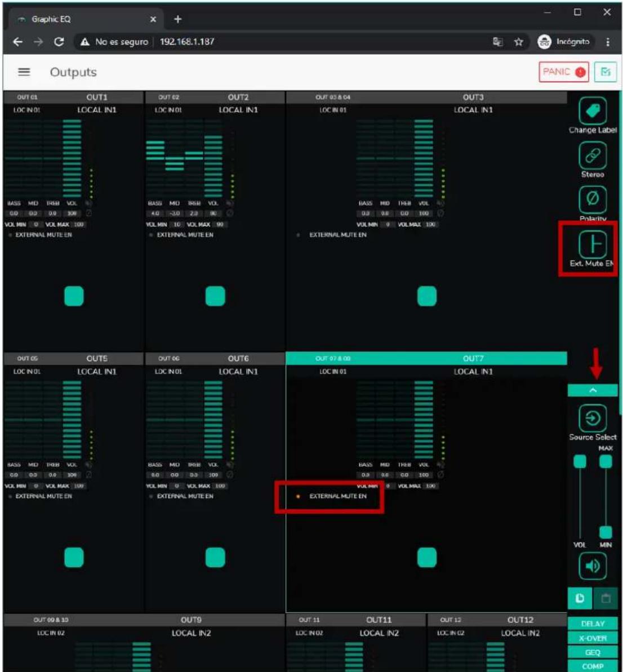Select the OUT5 panel header
623x672 pixels.
tap(73, 358)
